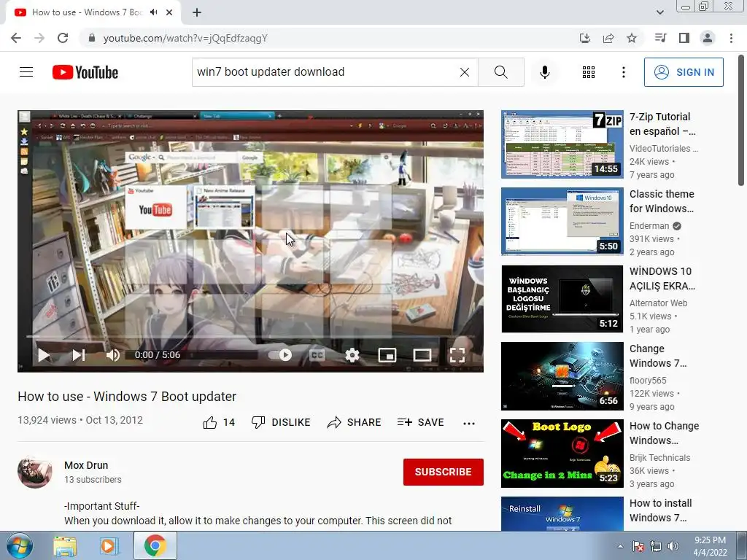Image resolution: width=747 pixels, height=560 pixels.
Task: Toggle subtitles with the CC button
Action: [x=317, y=355]
